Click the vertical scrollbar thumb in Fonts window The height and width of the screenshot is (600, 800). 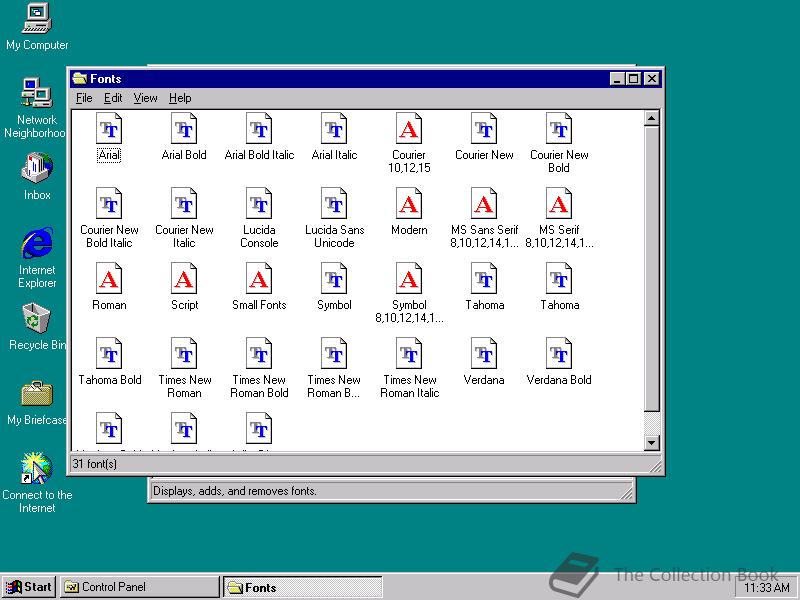tap(652, 269)
